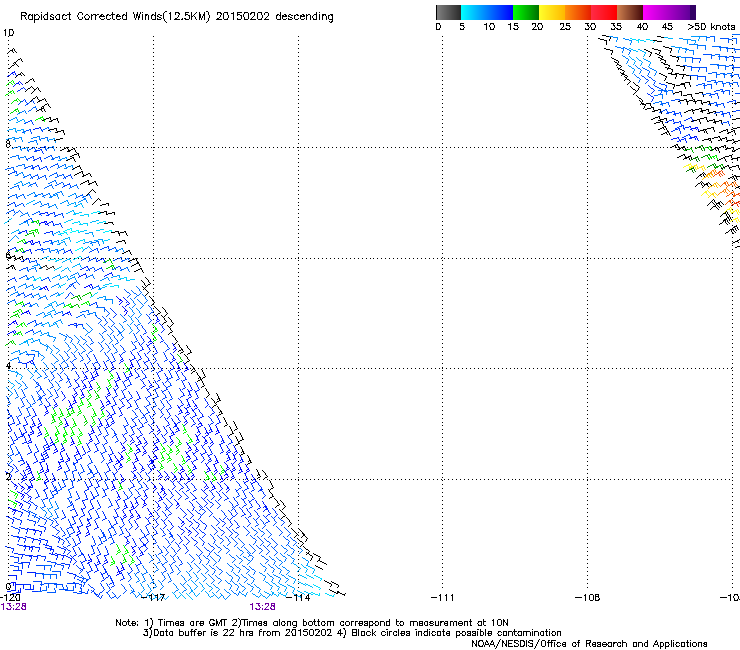Click the '40' label under the color bar

[x=642, y=27]
